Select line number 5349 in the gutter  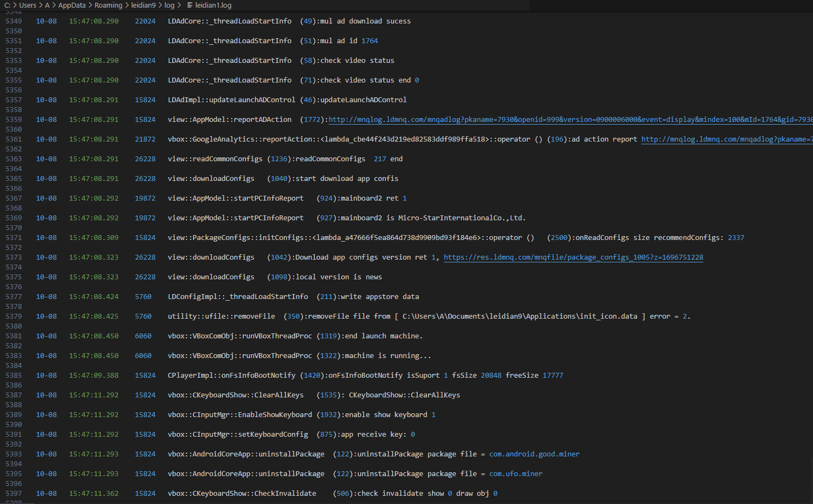click(x=14, y=21)
